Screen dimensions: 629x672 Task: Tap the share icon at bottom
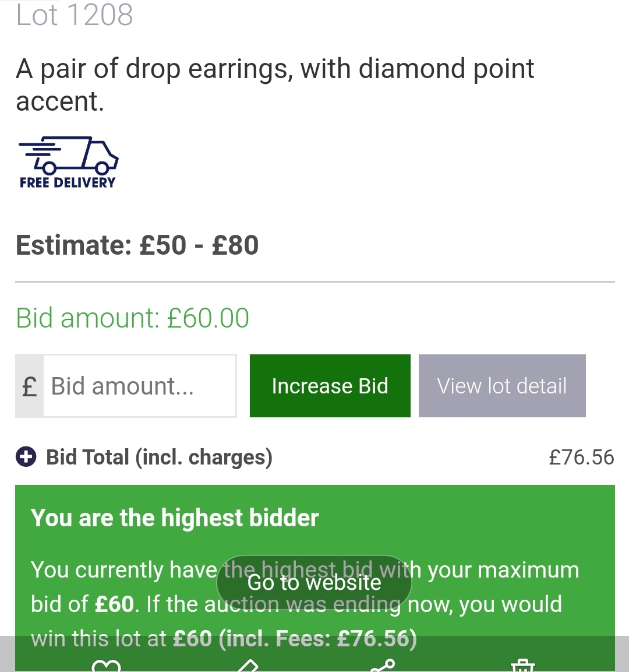(x=383, y=666)
